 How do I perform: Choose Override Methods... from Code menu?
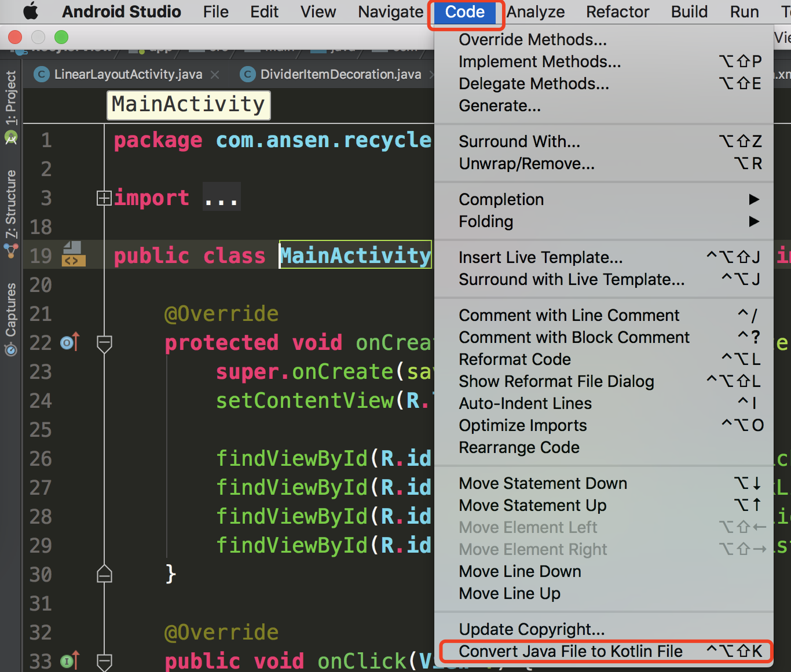tap(604, 39)
